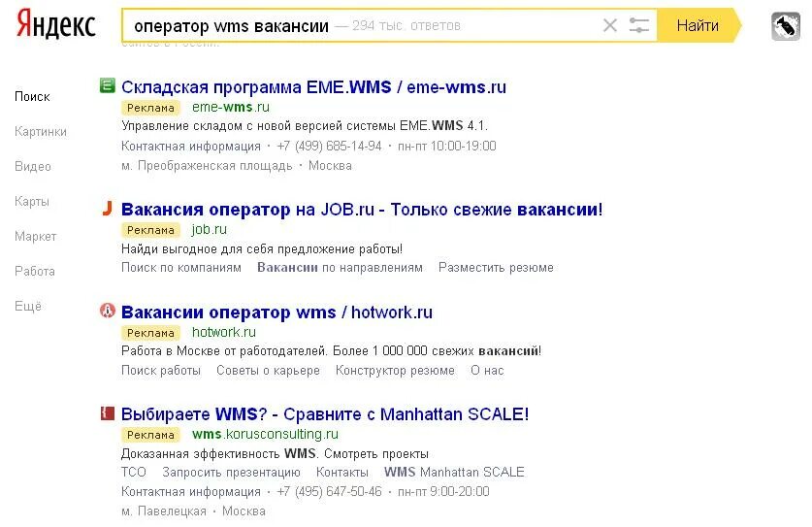Viewport: 812px width, 527px height.
Task: Click the 'пн-пт 9:00-20:00' working hours text
Action: [x=443, y=491]
